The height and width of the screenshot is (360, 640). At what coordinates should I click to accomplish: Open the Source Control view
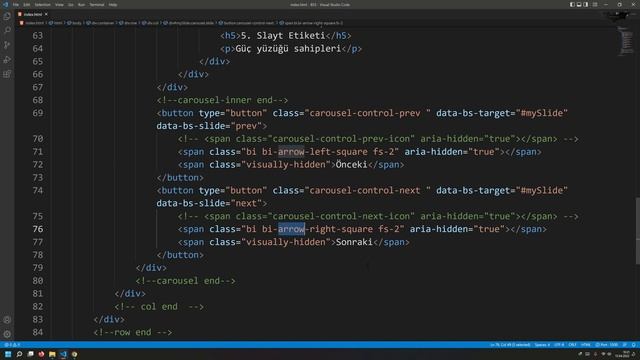(7, 45)
